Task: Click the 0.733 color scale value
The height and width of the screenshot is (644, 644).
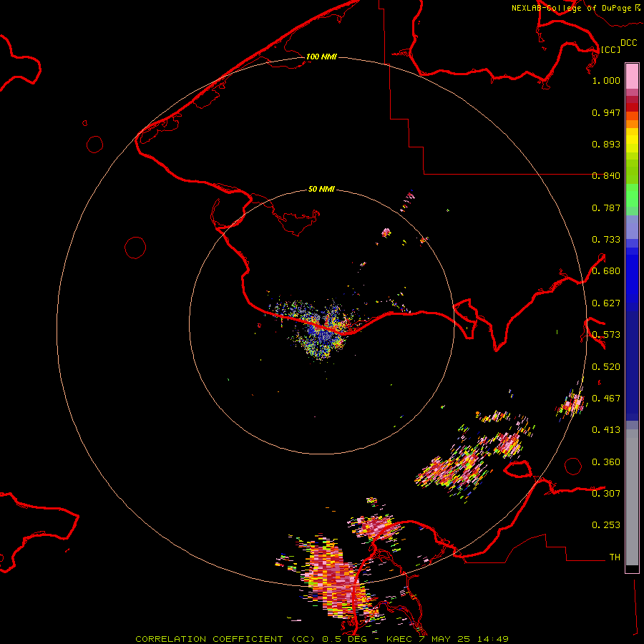Action: point(606,240)
